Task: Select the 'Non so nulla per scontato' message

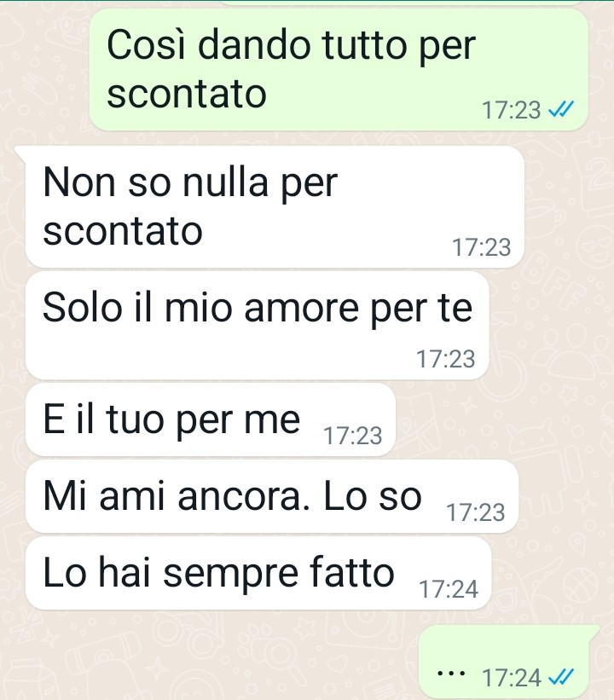Action: [x=275, y=206]
